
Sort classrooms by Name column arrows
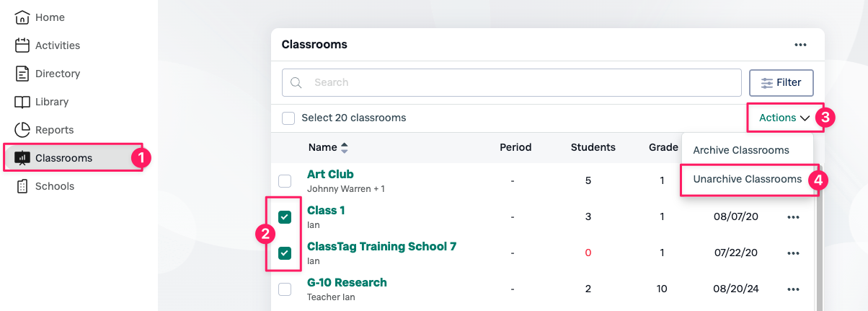point(345,148)
